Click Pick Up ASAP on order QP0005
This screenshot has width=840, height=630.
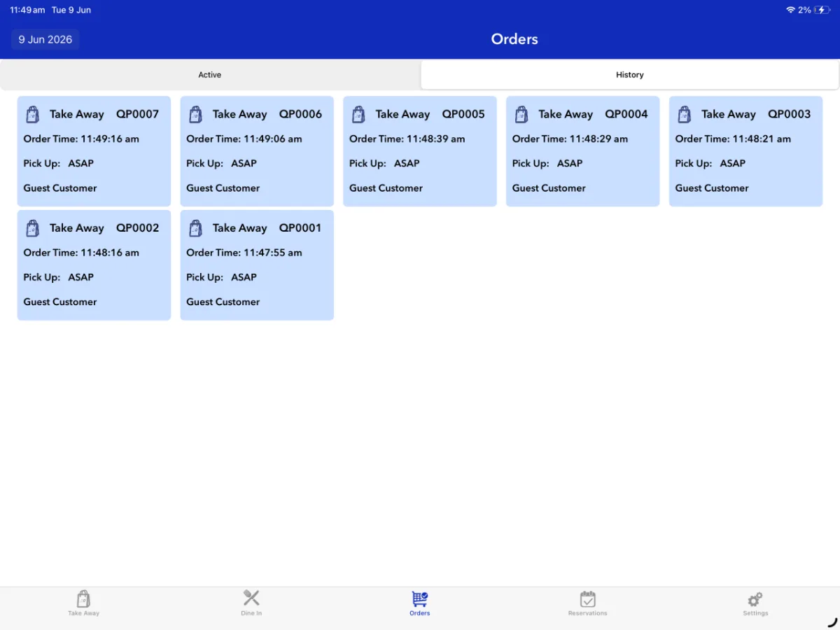tap(384, 163)
